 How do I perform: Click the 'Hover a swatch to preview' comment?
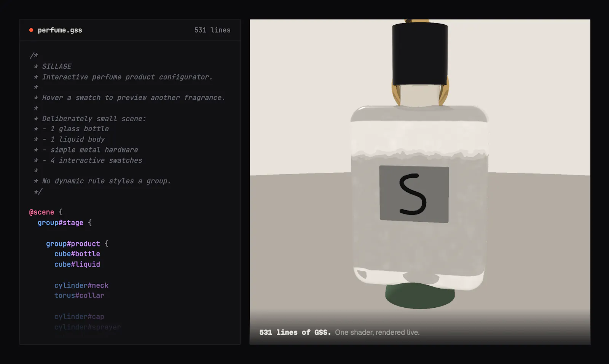133,97
